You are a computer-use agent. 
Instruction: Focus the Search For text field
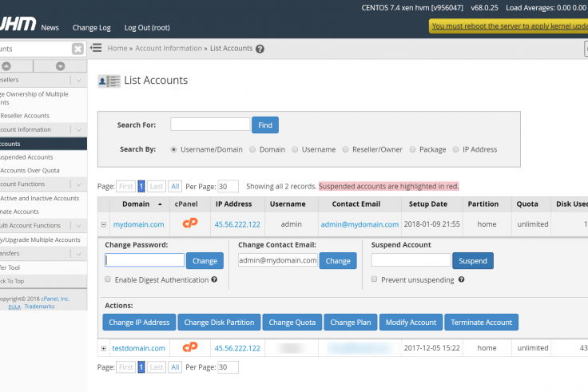[x=210, y=124]
